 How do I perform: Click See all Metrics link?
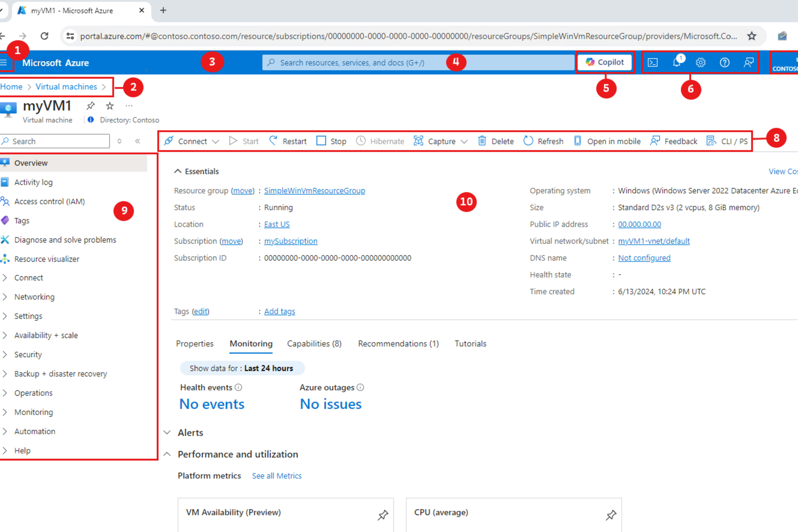click(x=277, y=476)
